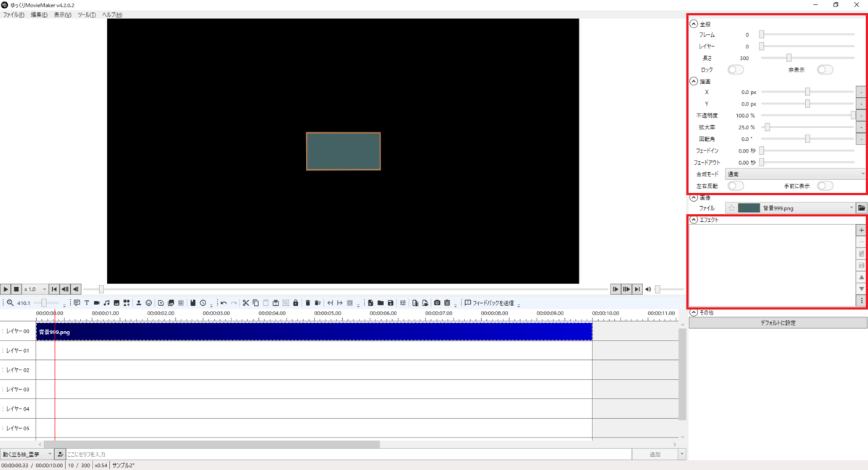Viewport: 868px width, 470px height.
Task: Copy the selected timeline item
Action: coord(256,303)
